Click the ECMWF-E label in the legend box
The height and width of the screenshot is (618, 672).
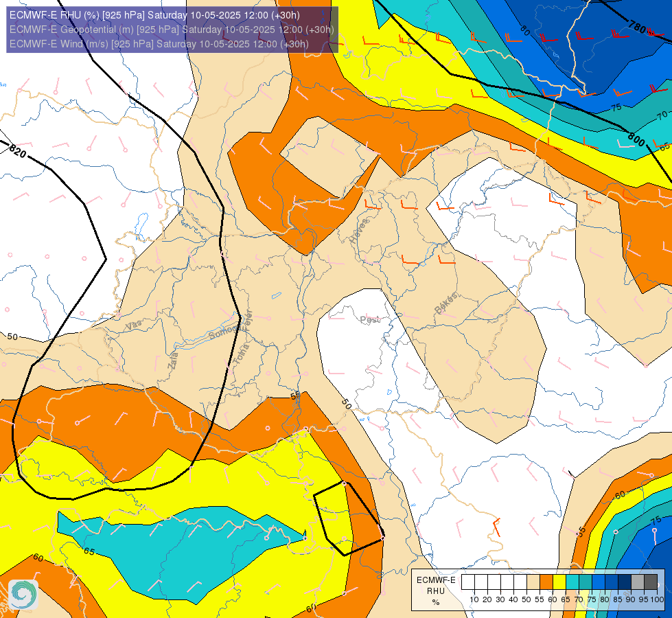tap(436, 580)
